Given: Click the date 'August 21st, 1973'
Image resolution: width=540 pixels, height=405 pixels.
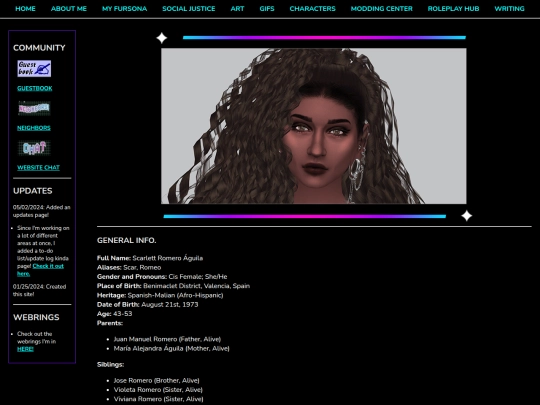Looking at the screenshot, I should click(170, 305).
